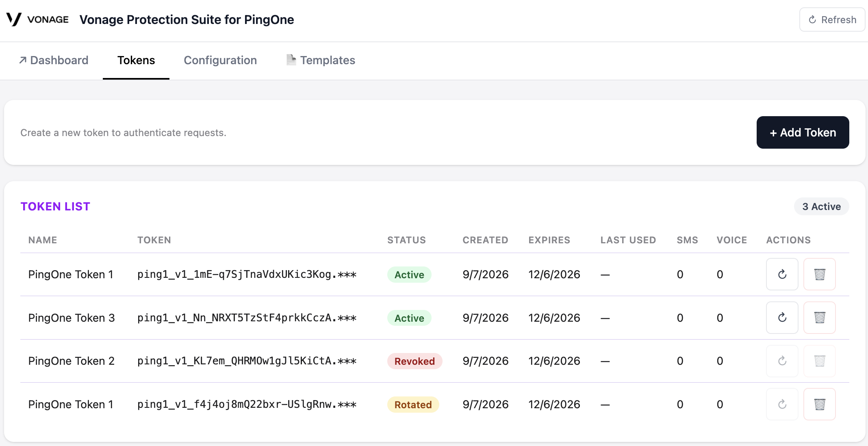Image resolution: width=868 pixels, height=446 pixels.
Task: Delete the Rotated PingOne Token 1 (f4j4oj8m)
Action: click(820, 404)
